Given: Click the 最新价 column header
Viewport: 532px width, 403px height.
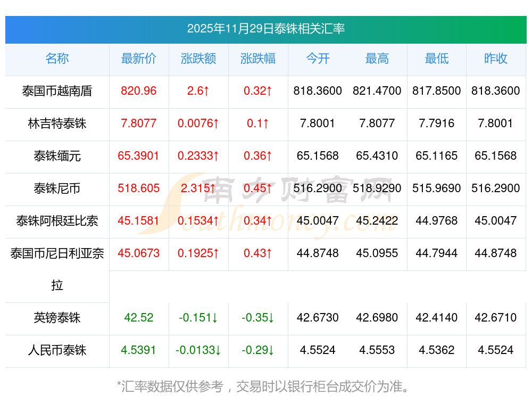Looking at the screenshot, I should (139, 59).
